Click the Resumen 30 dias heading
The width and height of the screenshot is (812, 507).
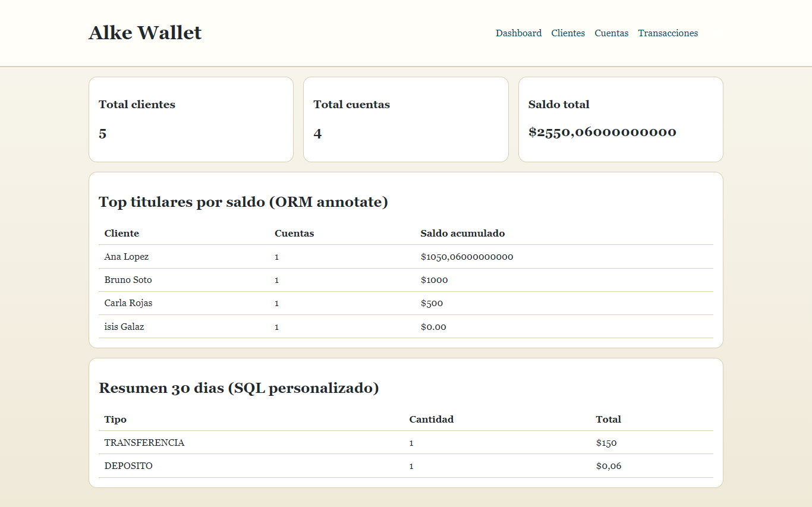[x=238, y=388]
